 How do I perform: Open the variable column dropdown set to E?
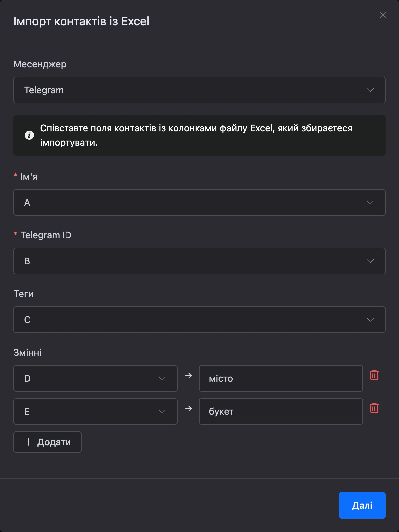click(x=95, y=411)
